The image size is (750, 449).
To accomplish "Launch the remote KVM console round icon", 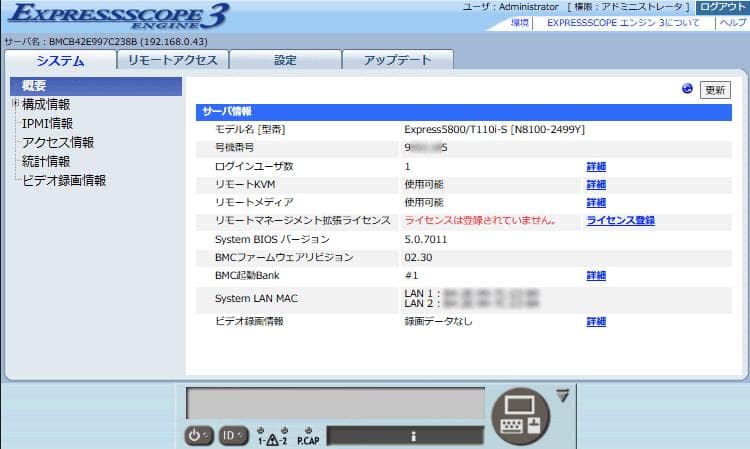I will (520, 416).
